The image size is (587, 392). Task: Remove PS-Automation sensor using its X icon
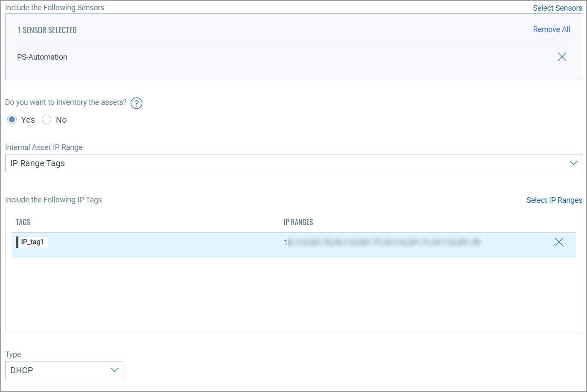point(562,57)
